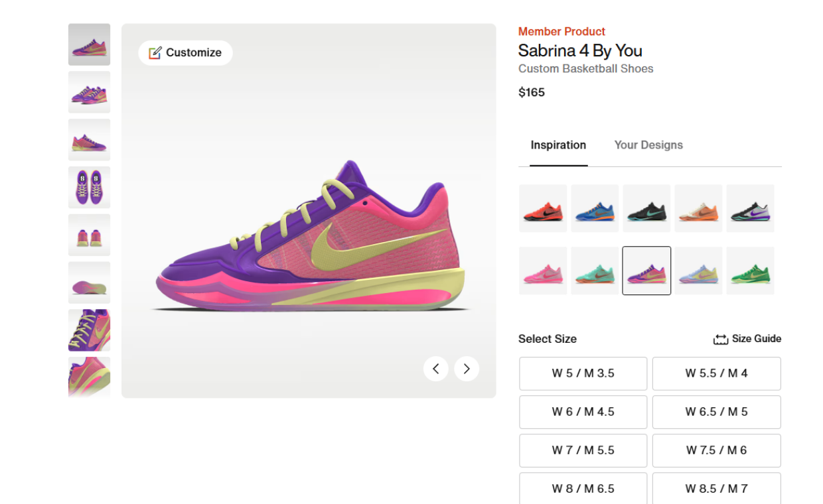Select size W 6 / M 4.5
The width and height of the screenshot is (823, 504).
pos(583,412)
